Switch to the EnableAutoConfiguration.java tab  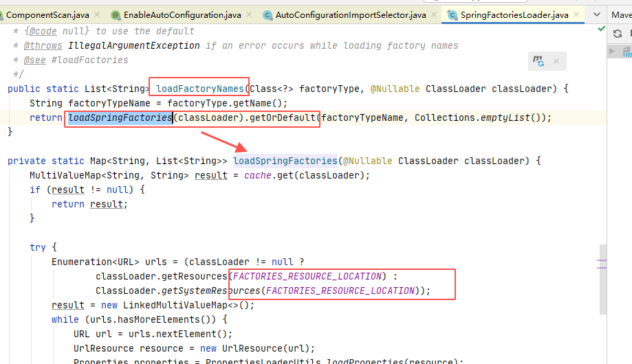182,15
